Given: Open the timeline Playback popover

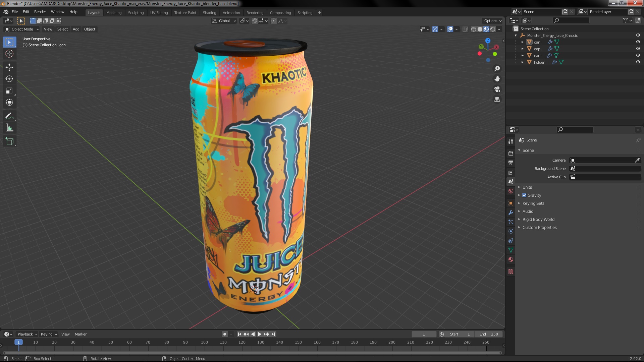Looking at the screenshot, I should click(27, 334).
